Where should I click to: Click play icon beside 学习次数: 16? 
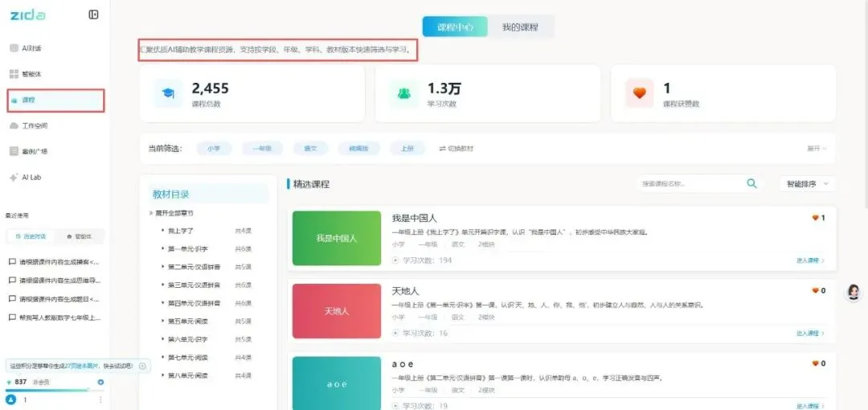point(395,333)
